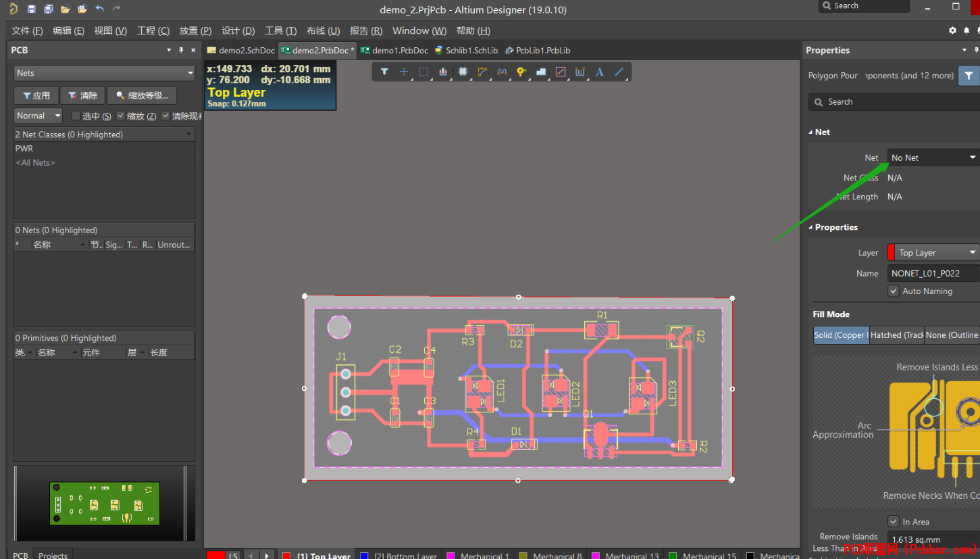This screenshot has width=980, height=559.
Task: Select the place component chip icon
Action: pos(463,72)
